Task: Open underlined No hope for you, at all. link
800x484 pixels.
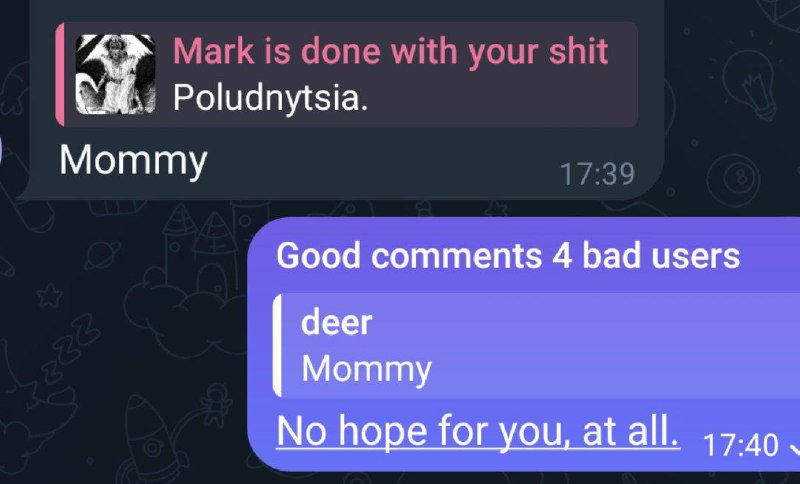Action: [478, 431]
